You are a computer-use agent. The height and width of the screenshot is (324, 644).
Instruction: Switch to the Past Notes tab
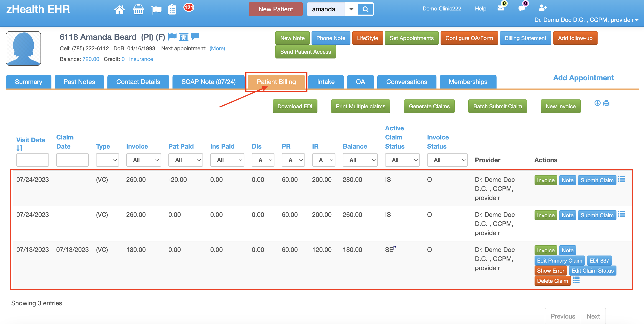79,82
